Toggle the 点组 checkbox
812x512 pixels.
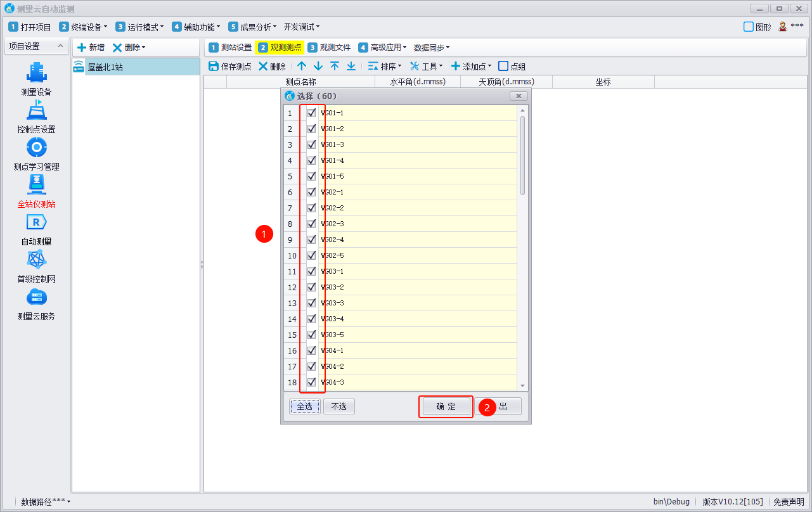(503, 67)
